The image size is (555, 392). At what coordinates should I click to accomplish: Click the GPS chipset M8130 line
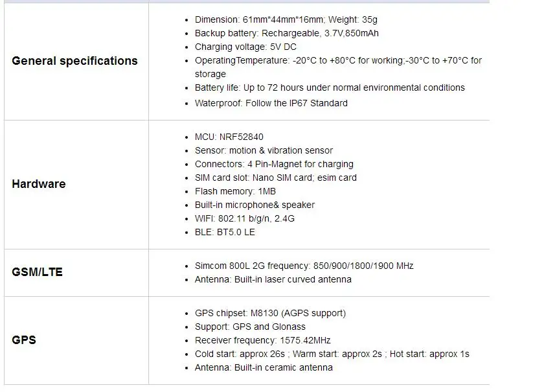270,313
